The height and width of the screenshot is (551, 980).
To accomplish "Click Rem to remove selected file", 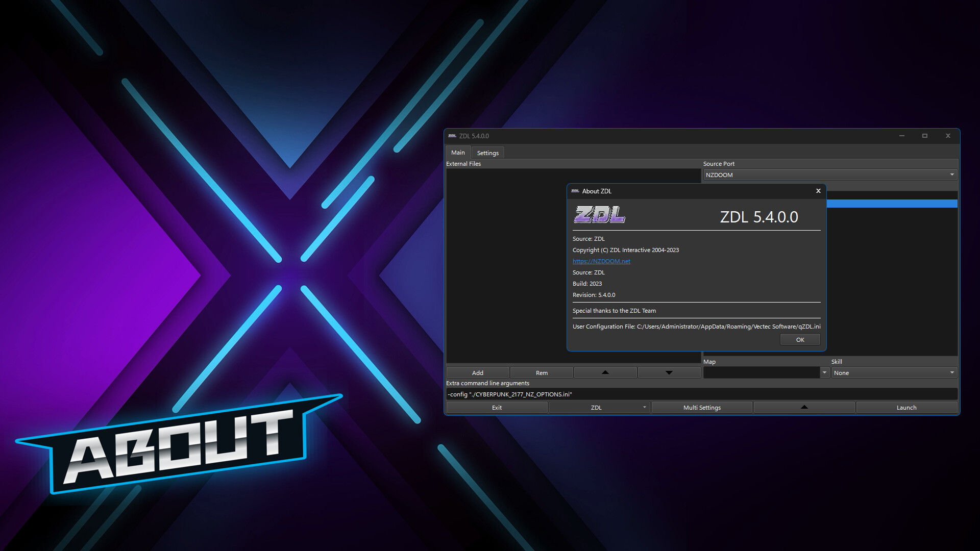I will coord(541,372).
